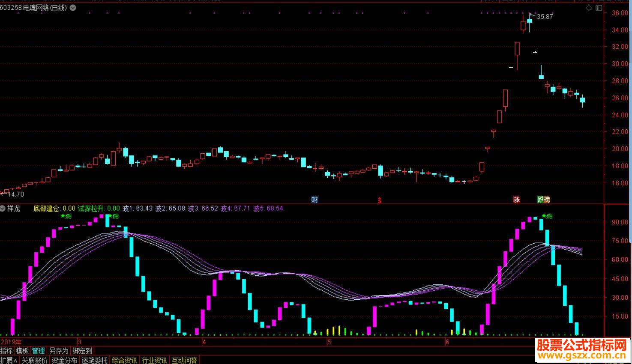Click the 试探拉升: 0.00 indicator value

[99, 209]
